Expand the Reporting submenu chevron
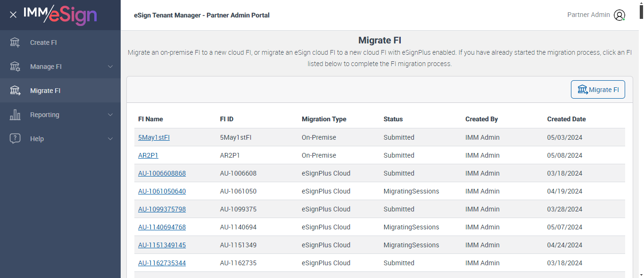 point(110,115)
